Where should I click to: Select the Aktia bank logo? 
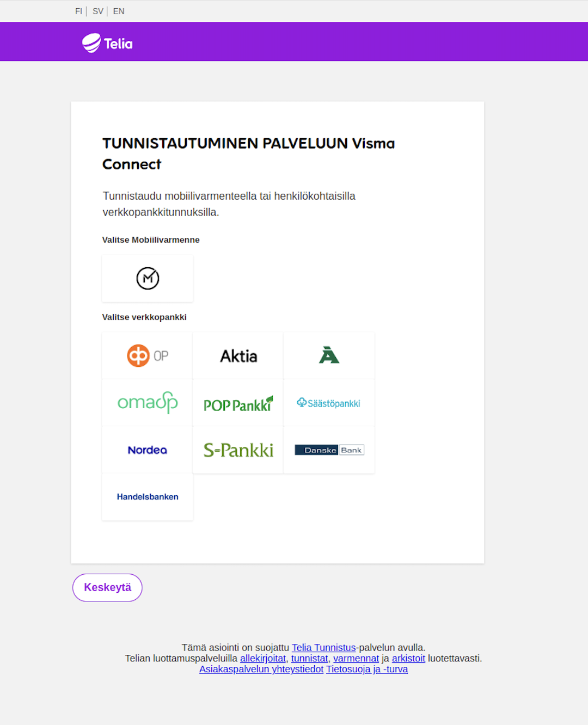238,356
